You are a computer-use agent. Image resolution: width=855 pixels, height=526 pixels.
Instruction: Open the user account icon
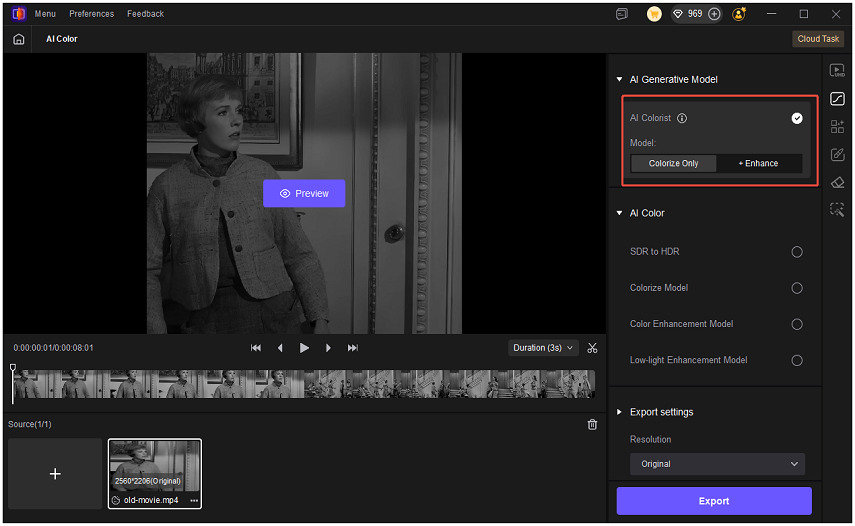click(x=739, y=14)
